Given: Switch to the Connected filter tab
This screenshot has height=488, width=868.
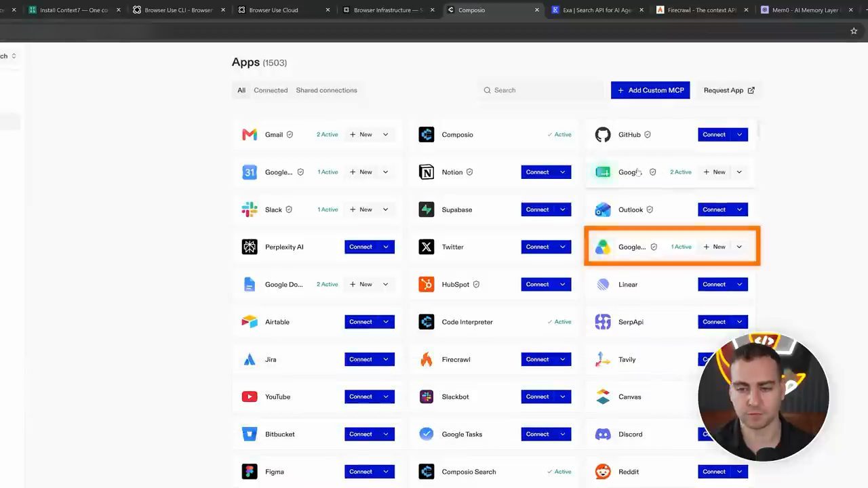Looking at the screenshot, I should point(271,90).
